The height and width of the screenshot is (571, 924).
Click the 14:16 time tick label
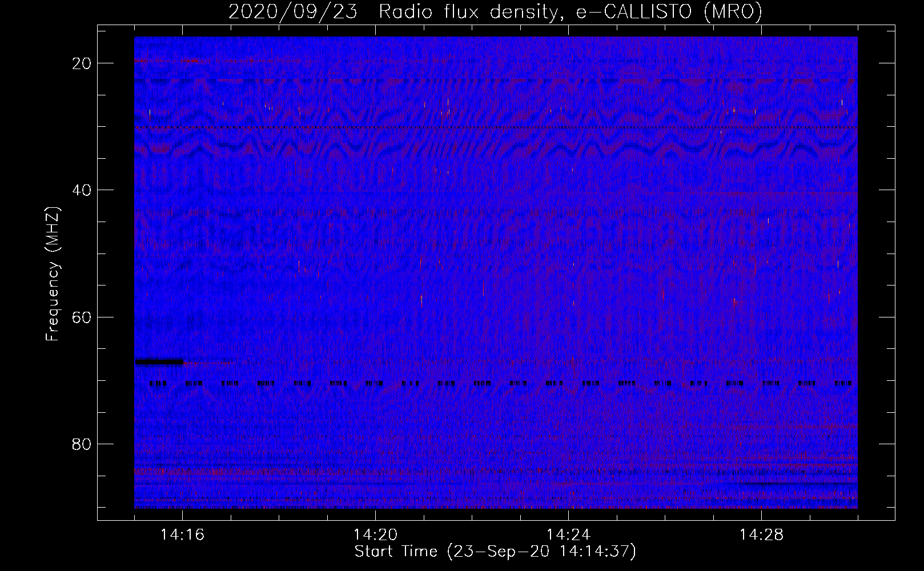(x=182, y=535)
